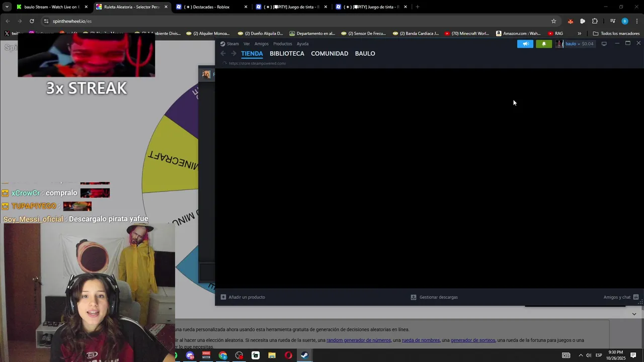644x362 pixels.
Task: Open the Ver menu in Steam
Action: [x=247, y=44]
